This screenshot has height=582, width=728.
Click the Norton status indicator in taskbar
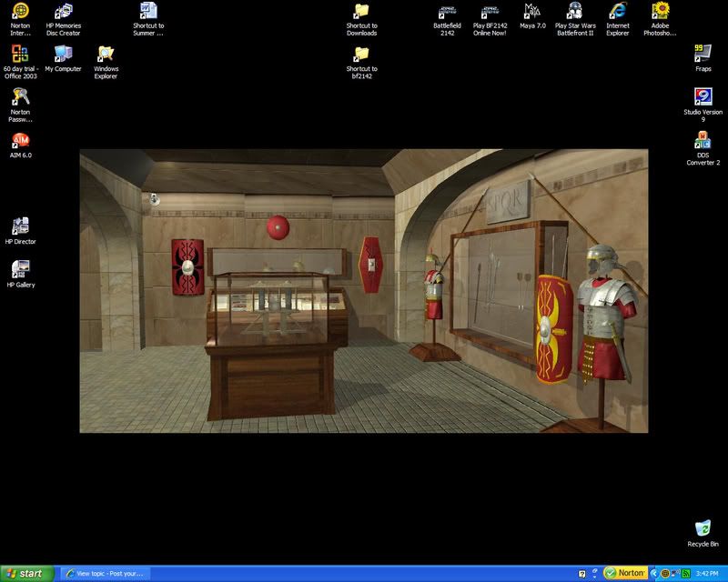coord(625,573)
